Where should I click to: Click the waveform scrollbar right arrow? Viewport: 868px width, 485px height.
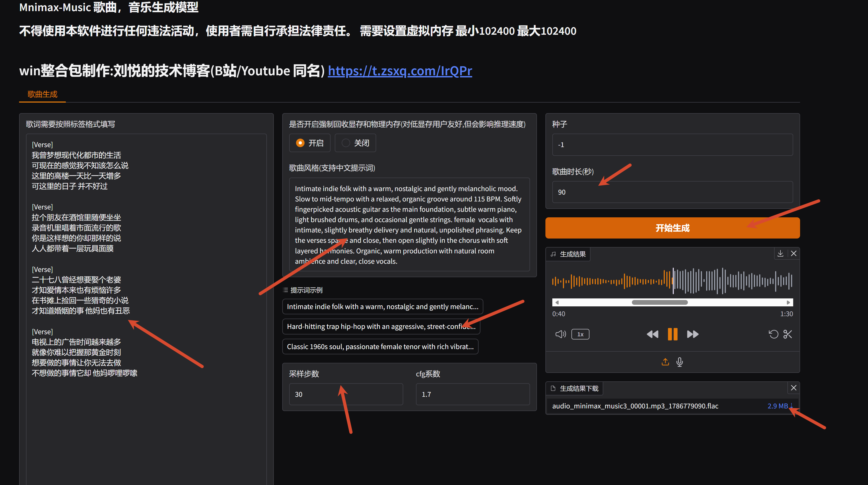[x=788, y=302]
